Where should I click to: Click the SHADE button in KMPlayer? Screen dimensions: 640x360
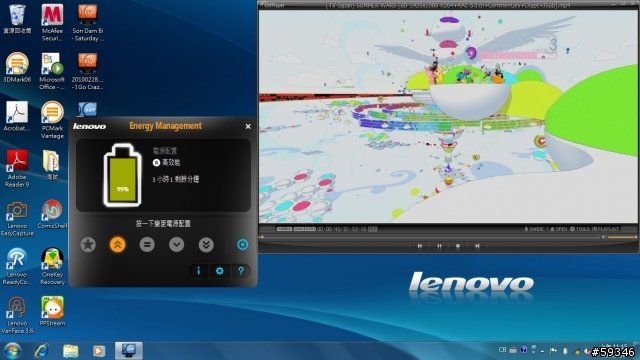tap(534, 229)
